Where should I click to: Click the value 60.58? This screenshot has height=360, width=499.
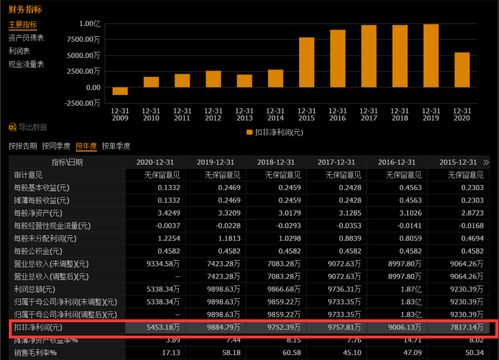[292, 353]
